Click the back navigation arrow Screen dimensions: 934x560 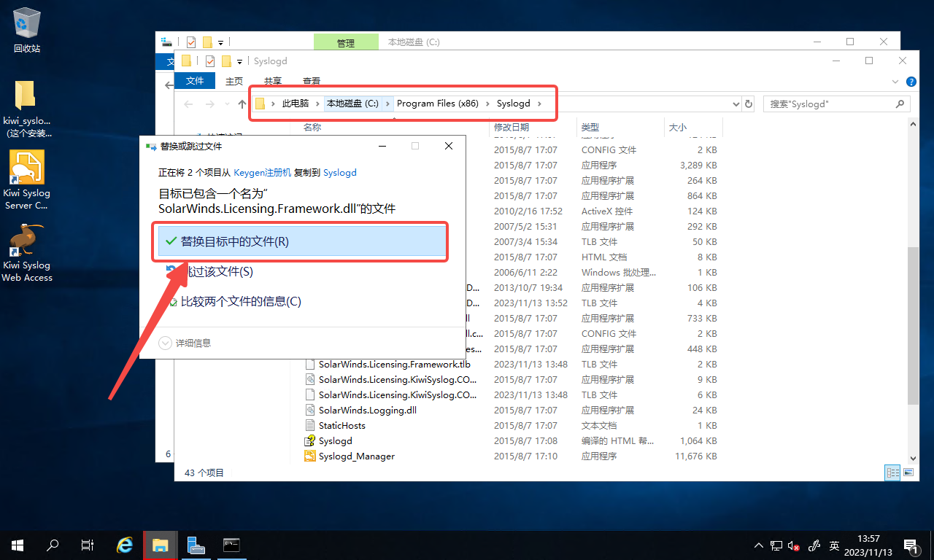tap(188, 104)
